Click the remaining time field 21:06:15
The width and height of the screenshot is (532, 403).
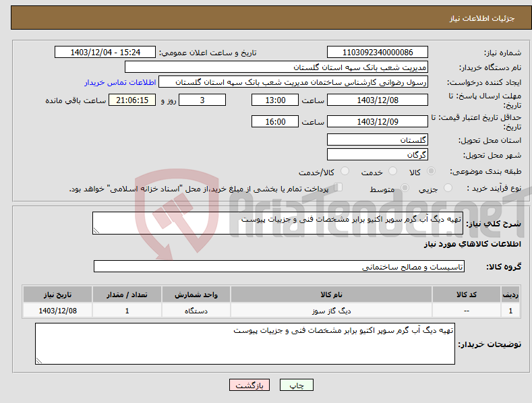[x=132, y=100]
